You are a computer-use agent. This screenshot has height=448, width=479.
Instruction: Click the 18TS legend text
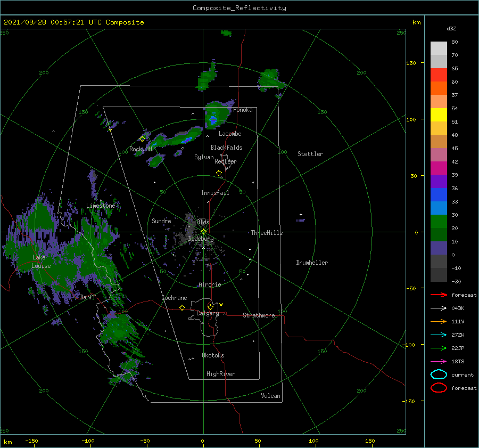click(458, 362)
